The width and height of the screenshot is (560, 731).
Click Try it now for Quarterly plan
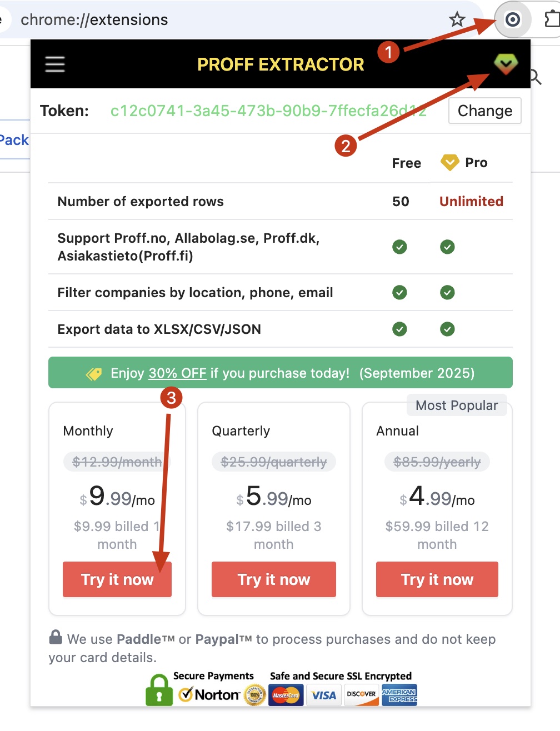pyautogui.click(x=274, y=579)
